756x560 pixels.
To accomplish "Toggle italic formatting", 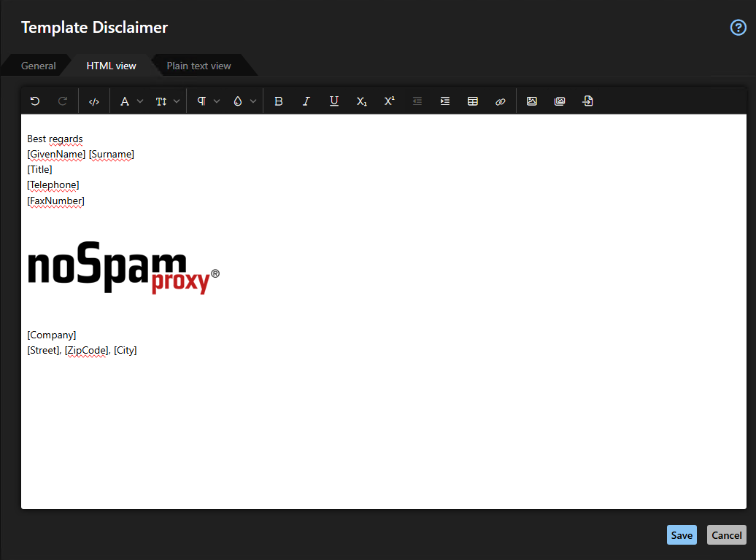I will [x=306, y=101].
